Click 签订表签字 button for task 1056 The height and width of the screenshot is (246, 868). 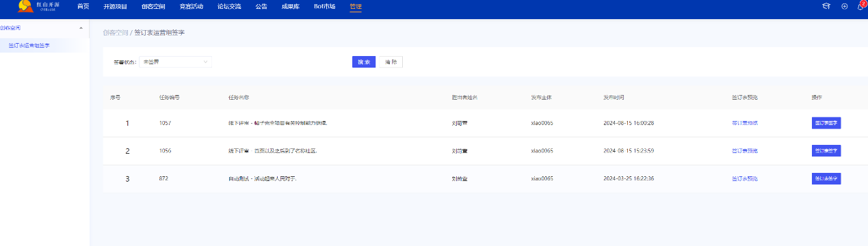click(826, 150)
